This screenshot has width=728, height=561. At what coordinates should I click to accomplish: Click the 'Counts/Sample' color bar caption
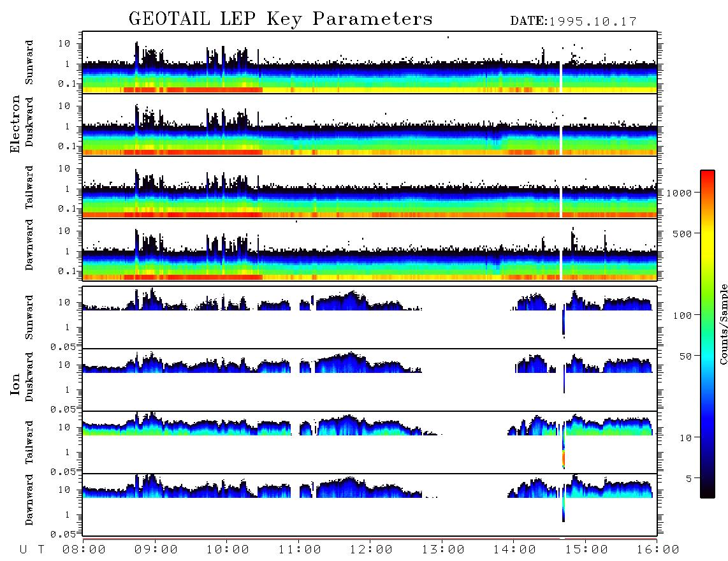(723, 324)
